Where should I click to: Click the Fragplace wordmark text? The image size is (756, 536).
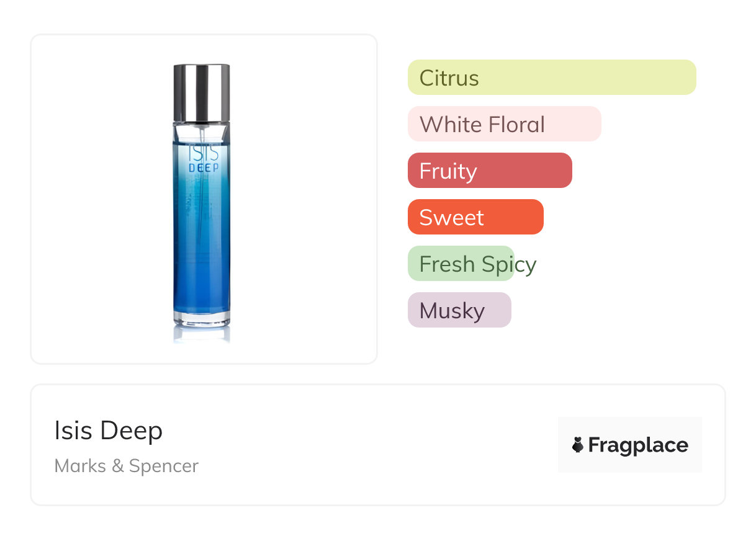click(638, 445)
